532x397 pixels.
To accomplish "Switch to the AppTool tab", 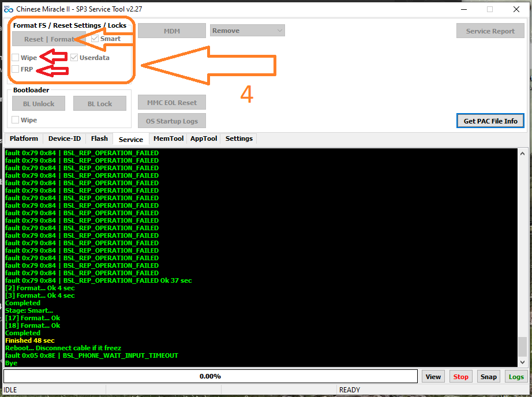I will [x=204, y=138].
